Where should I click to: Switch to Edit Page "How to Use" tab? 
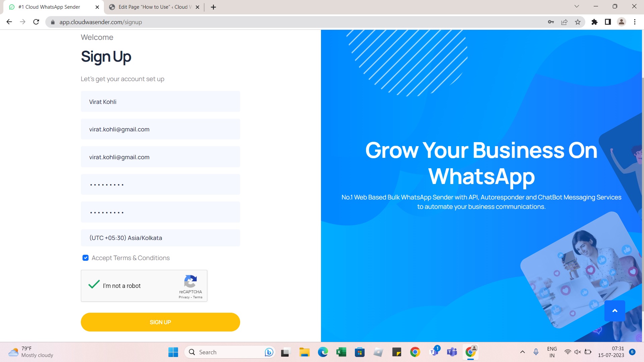coord(154,7)
